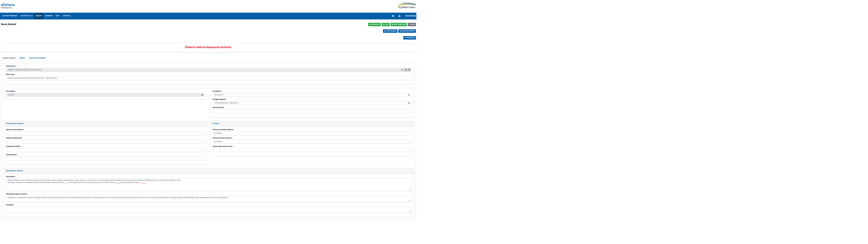Screen dimensions: 868x244
Task: Click the pencil edit icon beside Dotační titul
Action: [x=406, y=70]
